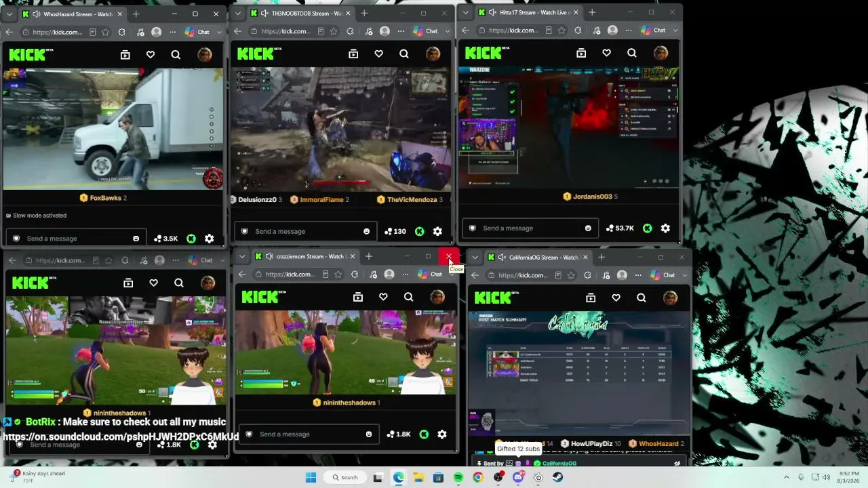Open chat settings gear in crazziemom window
The image size is (868, 488).
442,434
